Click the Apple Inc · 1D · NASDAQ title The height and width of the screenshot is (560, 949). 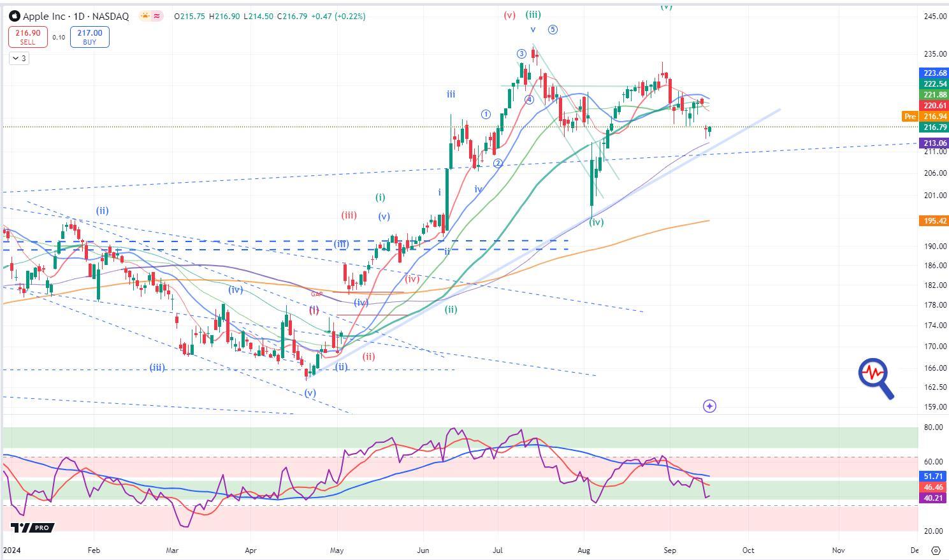76,16
